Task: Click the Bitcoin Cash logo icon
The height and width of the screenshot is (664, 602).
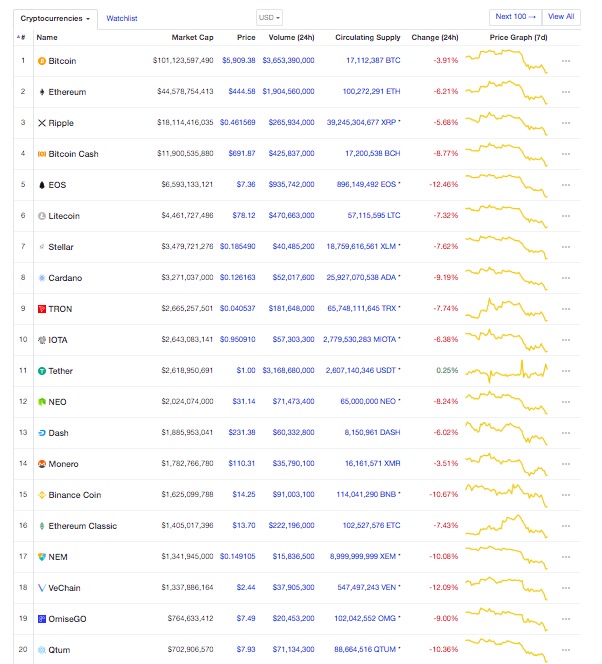Action: pyautogui.click(x=41, y=154)
